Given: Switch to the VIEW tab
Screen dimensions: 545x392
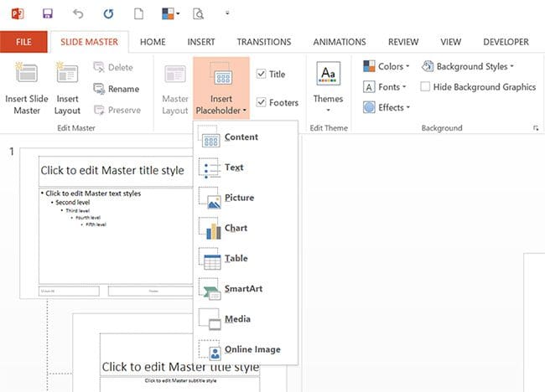Looking at the screenshot, I should click(x=450, y=42).
